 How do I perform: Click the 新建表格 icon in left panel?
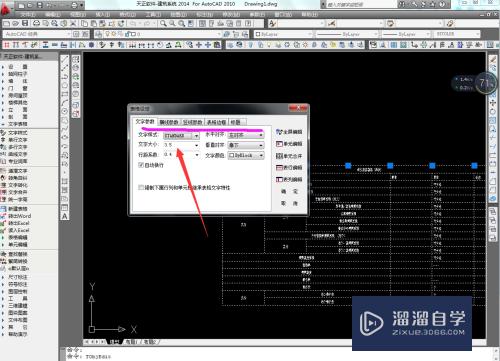pos(3,209)
